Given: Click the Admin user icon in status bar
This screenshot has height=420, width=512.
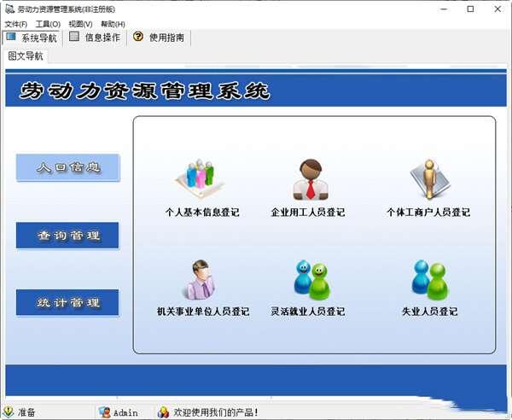Looking at the screenshot, I should [x=104, y=412].
